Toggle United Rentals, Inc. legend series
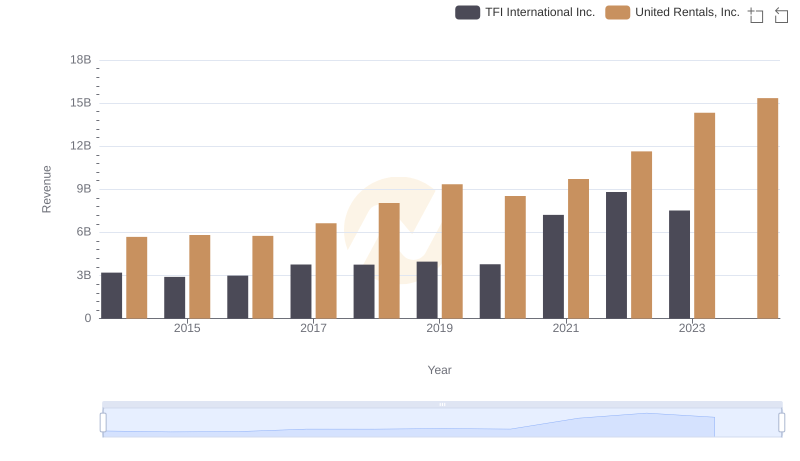The width and height of the screenshot is (800, 461). (672, 12)
